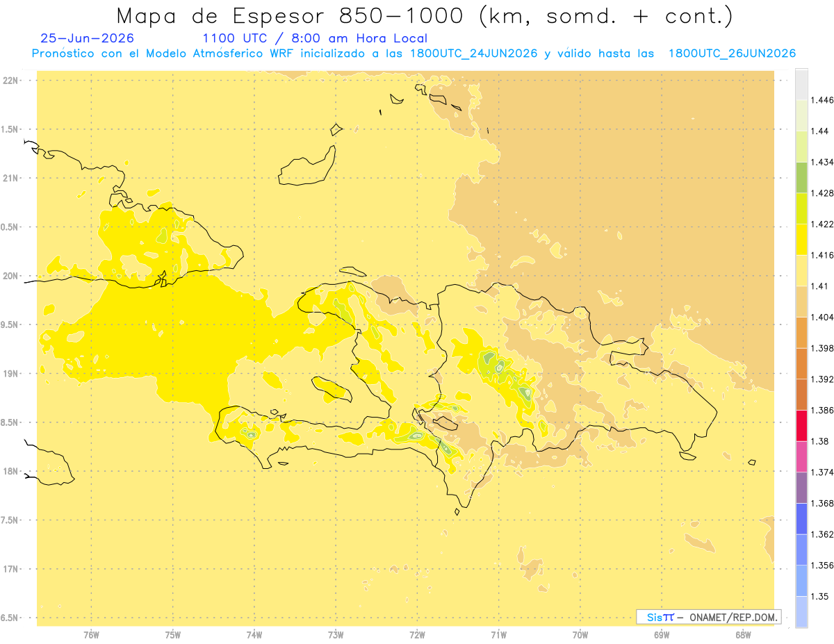Click the pink swatch in the color legend

[x=801, y=456]
